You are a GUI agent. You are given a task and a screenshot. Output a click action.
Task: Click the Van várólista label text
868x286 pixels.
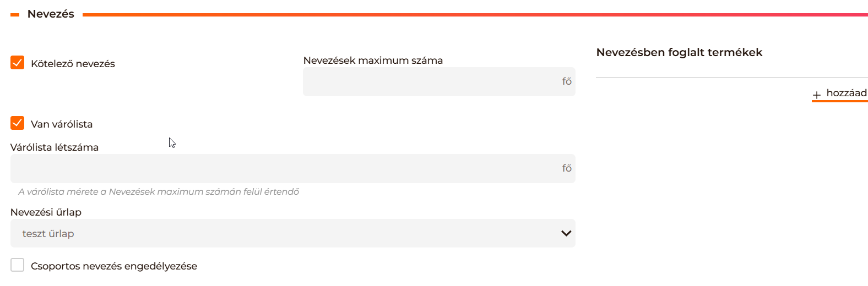62,124
